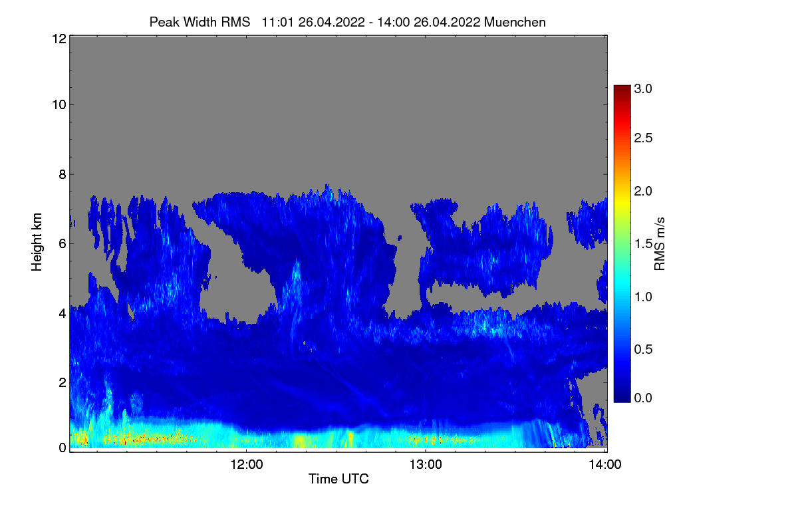The width and height of the screenshot is (798, 532).
Task: Click the colorbar value 1.0
Action: (644, 296)
